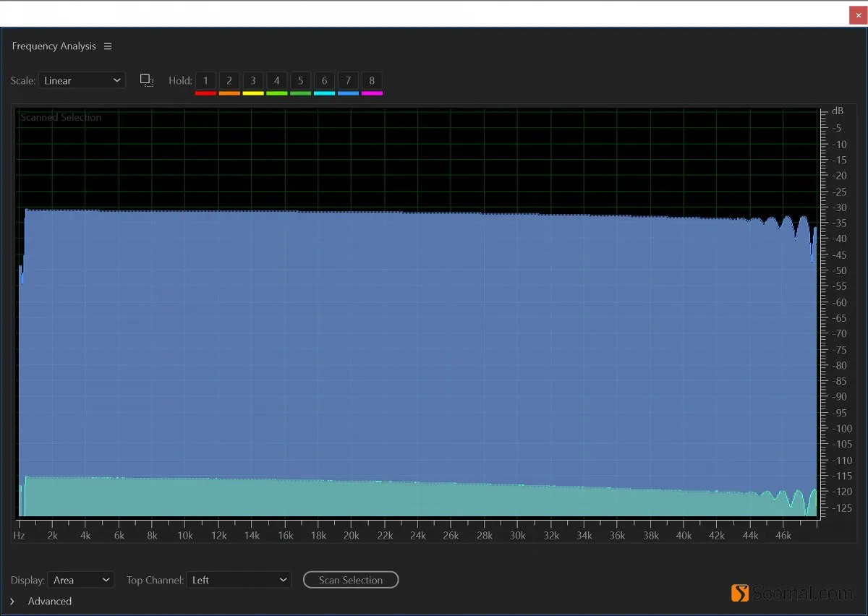Open the Top Channel dropdown showing Left
The width and height of the screenshot is (868, 616).
(x=239, y=580)
